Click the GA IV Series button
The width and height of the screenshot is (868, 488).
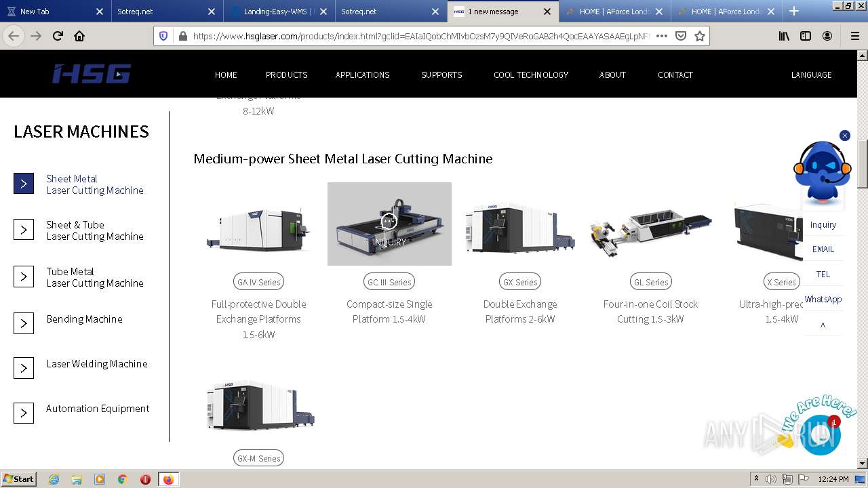pos(258,282)
